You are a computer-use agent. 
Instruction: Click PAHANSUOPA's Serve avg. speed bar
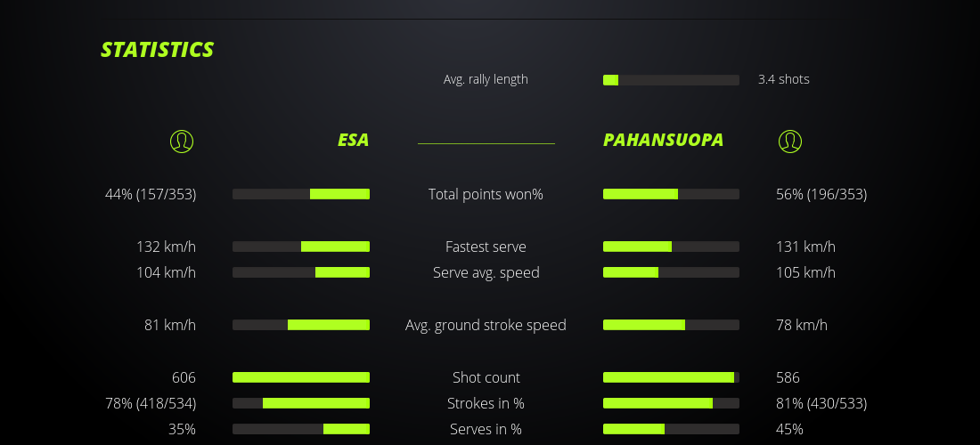(x=671, y=272)
